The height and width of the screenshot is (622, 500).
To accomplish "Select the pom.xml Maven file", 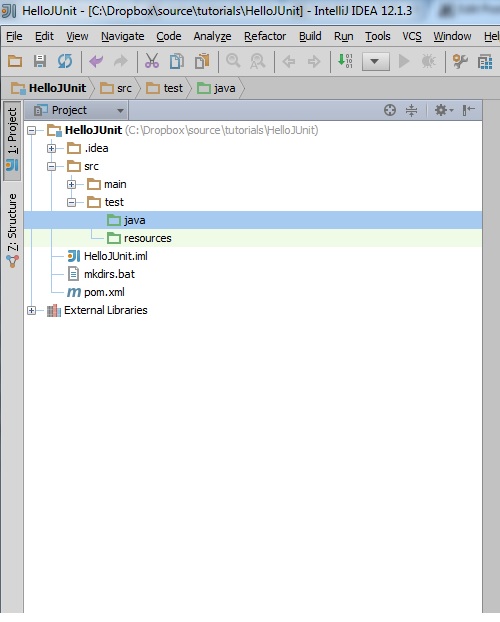I will coord(96,292).
